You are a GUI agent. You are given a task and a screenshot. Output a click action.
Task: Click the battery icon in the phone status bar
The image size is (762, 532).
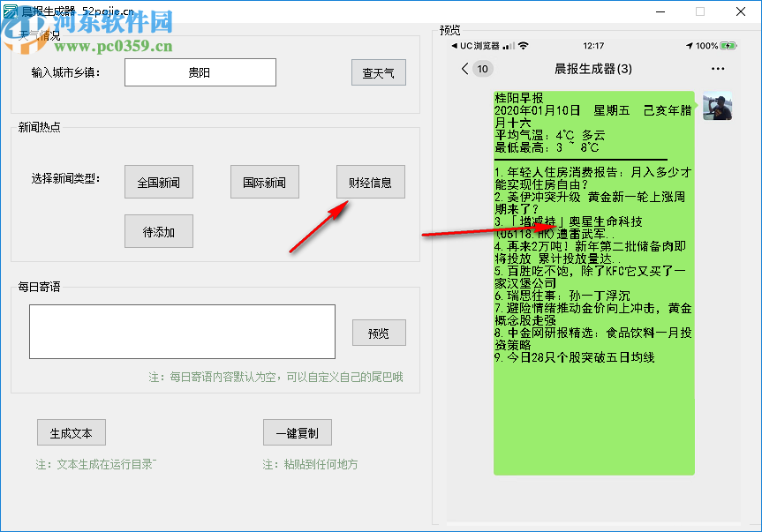point(728,46)
